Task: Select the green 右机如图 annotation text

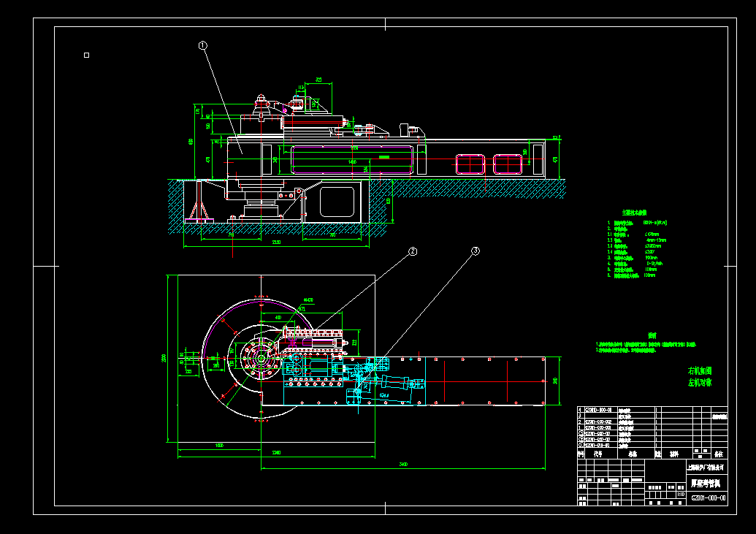Action: pos(700,370)
